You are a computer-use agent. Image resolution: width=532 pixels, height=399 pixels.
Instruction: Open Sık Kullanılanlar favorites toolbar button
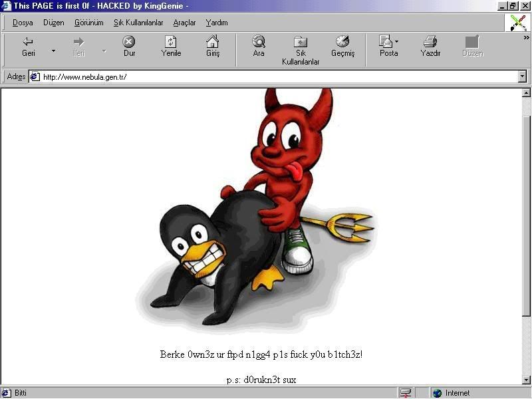pyautogui.click(x=301, y=51)
